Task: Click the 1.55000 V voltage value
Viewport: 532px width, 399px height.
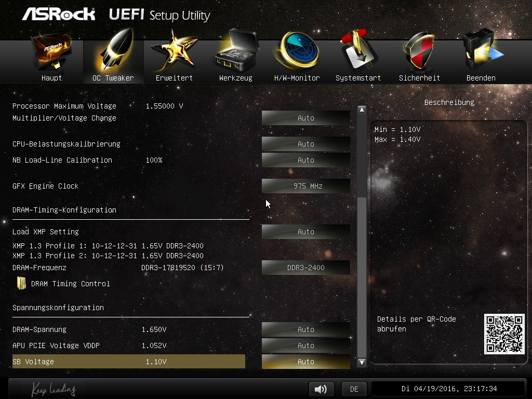Action: tap(164, 106)
